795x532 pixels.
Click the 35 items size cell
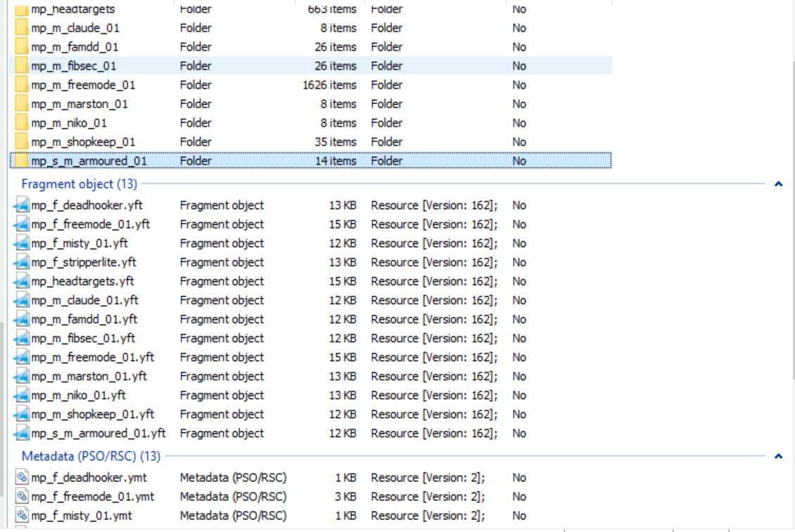335,142
